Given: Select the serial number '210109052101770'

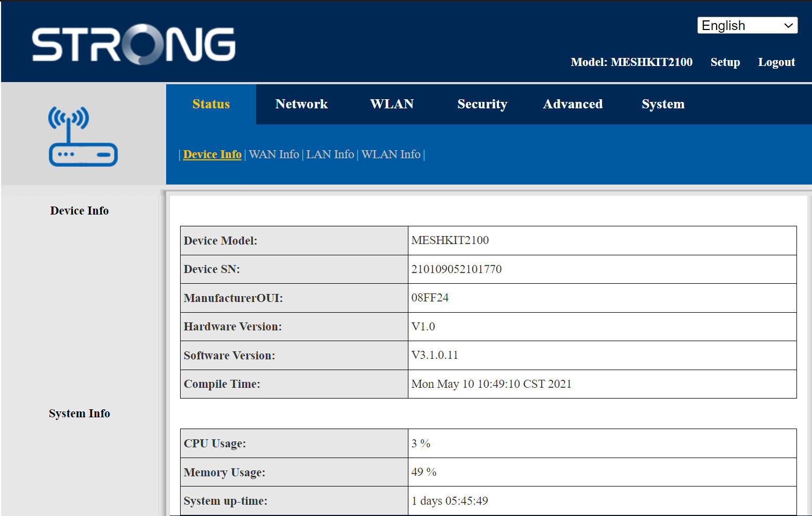Looking at the screenshot, I should pyautogui.click(x=457, y=269).
